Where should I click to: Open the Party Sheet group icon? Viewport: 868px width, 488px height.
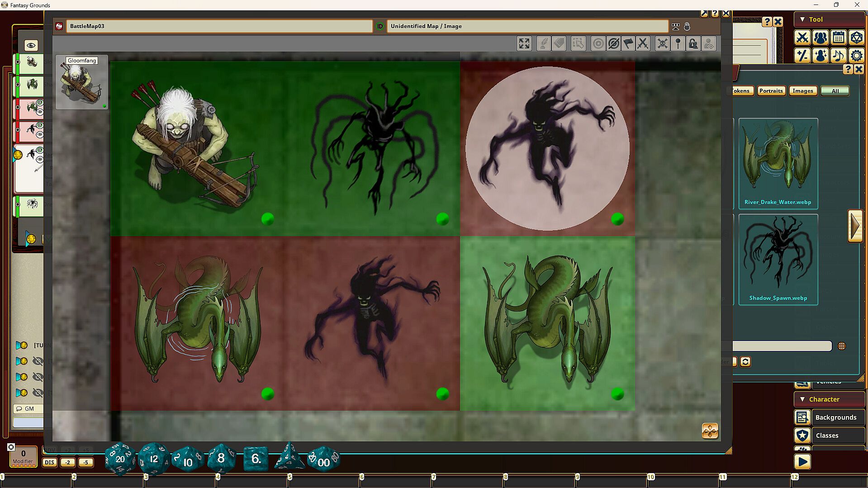click(821, 38)
